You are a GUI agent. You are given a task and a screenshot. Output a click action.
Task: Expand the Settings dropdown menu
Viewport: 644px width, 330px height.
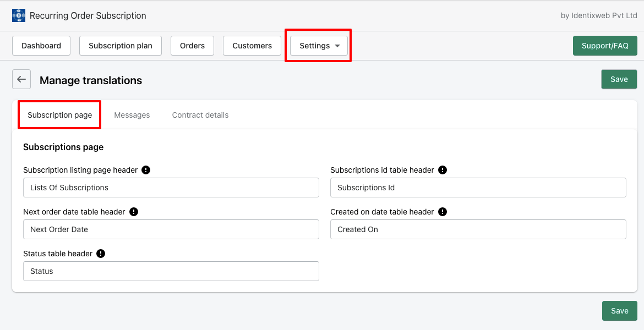tap(319, 46)
